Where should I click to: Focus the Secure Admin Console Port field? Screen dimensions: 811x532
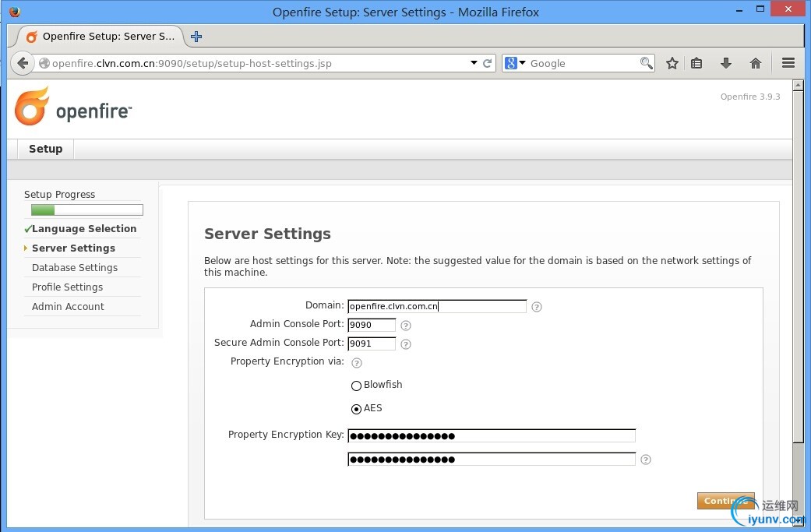pos(372,344)
